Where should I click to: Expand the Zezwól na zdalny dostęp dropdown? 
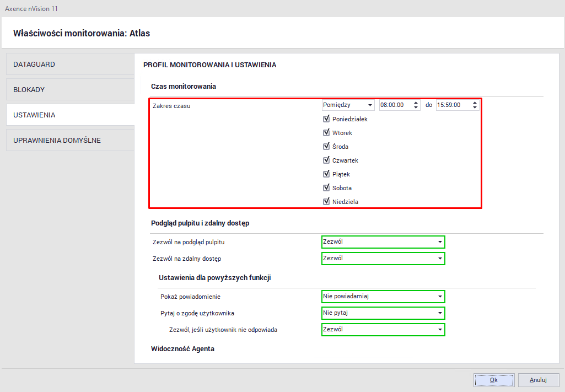coord(383,258)
